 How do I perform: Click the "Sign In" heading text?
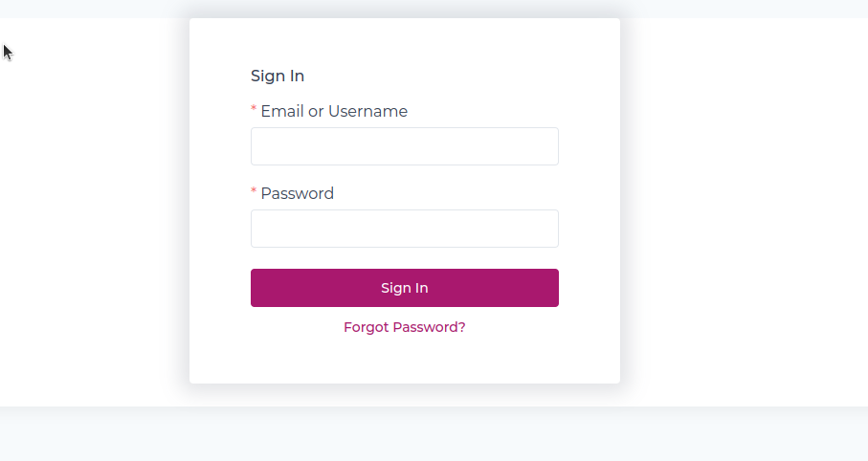(x=278, y=77)
